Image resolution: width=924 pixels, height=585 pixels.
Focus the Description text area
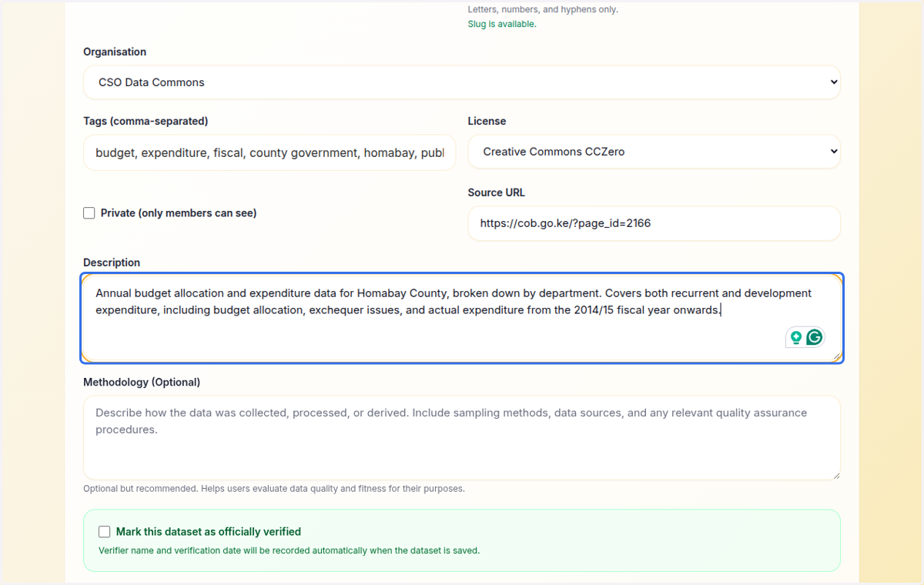[x=462, y=318]
